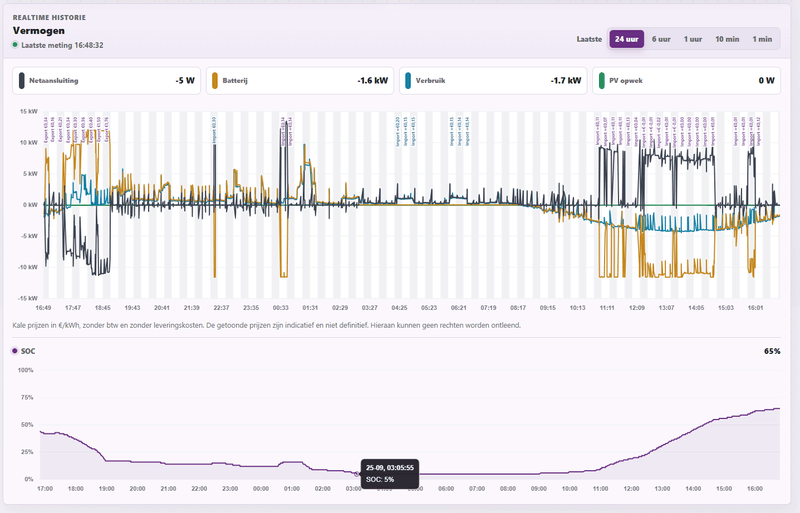Click the -5 W Netaansluiting value

pos(185,81)
